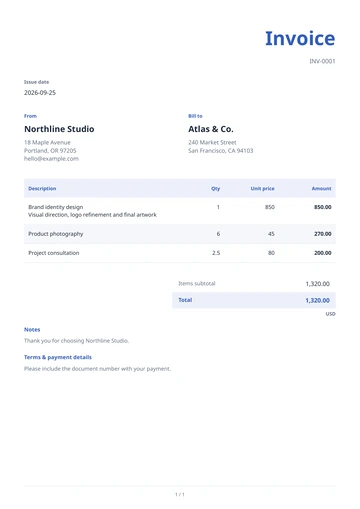Click the 'Issue date' label
Screen dimensions: 360x509
[x=36, y=82]
